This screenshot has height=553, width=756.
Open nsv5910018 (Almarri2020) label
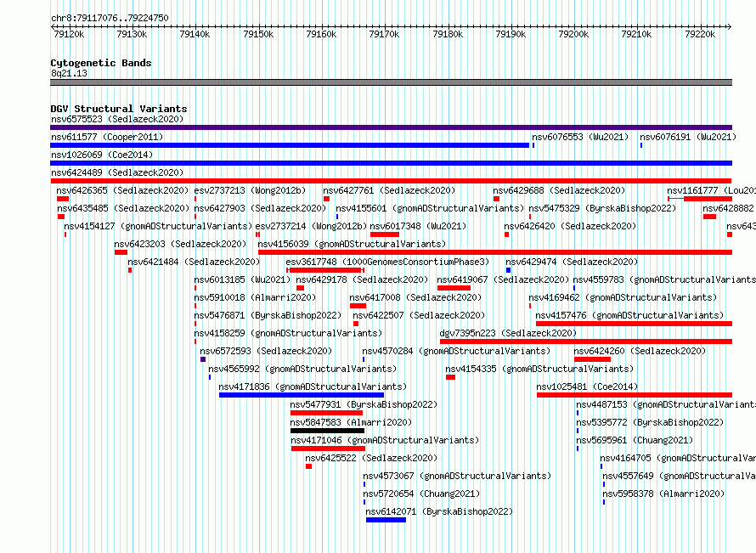255,297
